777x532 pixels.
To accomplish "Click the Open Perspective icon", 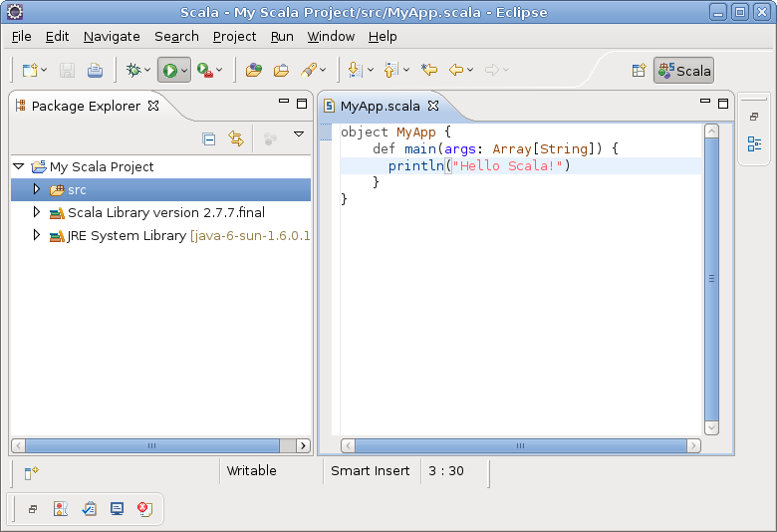I will tap(640, 70).
